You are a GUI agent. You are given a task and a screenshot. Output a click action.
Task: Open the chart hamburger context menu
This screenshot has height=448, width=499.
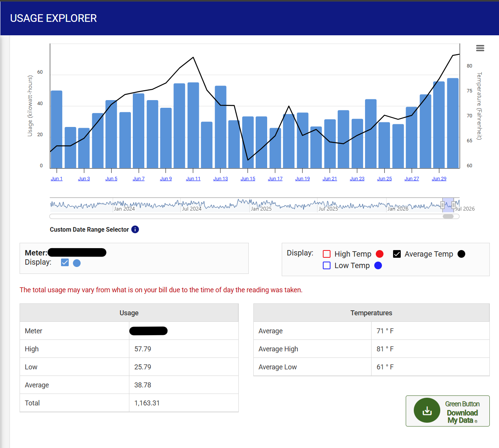pos(480,48)
